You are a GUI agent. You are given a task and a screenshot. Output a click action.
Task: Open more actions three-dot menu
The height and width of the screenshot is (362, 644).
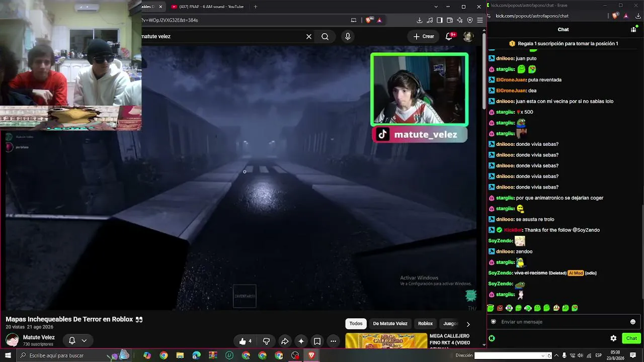(333, 341)
